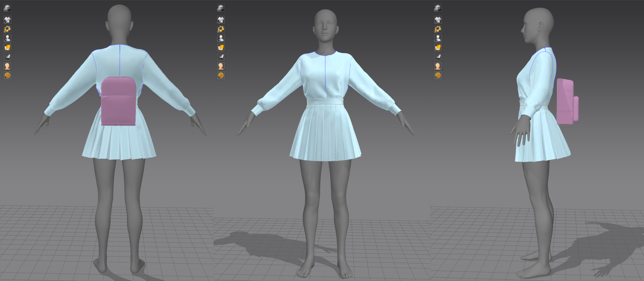The width and height of the screenshot is (644, 281).
Task: Toggle Show Garment shirt icon in front-view viewport
Action: coord(221,20)
